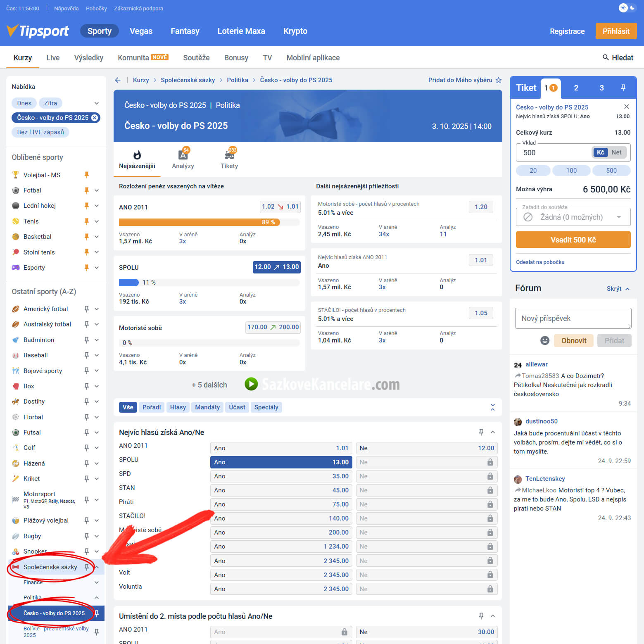Screen dimensions: 644x644
Task: Toggle the Dnes filter chip
Action: pos(24,103)
